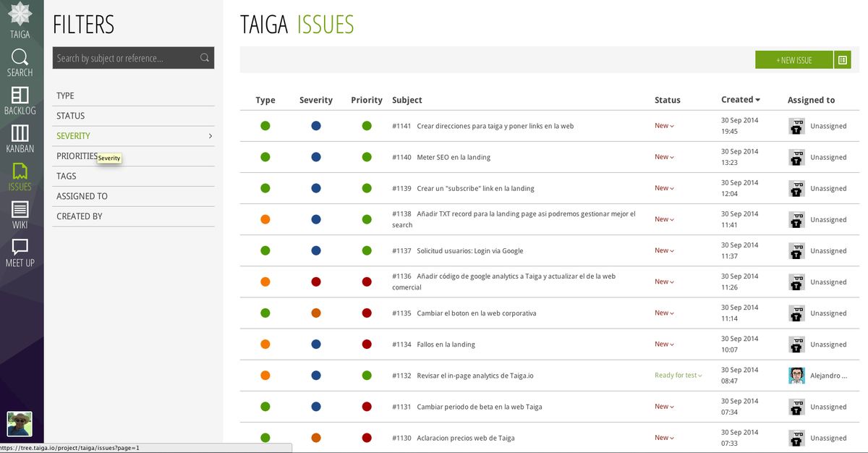The height and width of the screenshot is (453, 868).
Task: Select the Type filter category
Action: pos(66,96)
